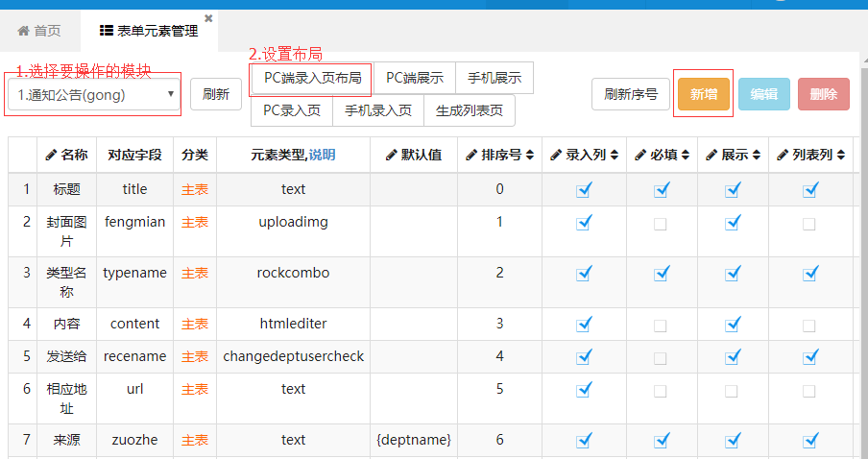Screen dimensions: 868x459
Task: Open the PC端录入页布局 option
Action: tap(312, 78)
